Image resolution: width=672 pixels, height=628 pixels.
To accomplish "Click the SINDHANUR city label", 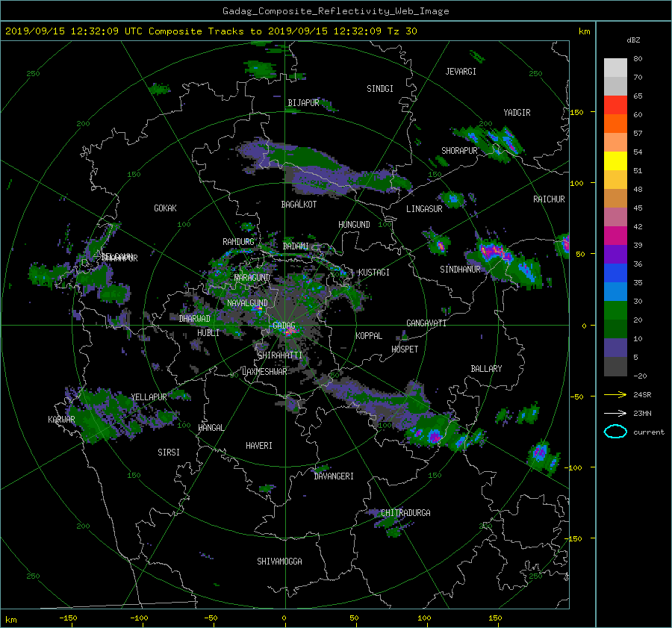I will pos(460,270).
